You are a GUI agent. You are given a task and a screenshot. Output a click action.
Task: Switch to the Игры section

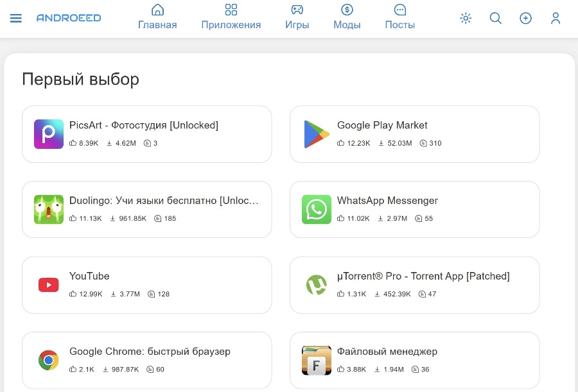tap(297, 17)
